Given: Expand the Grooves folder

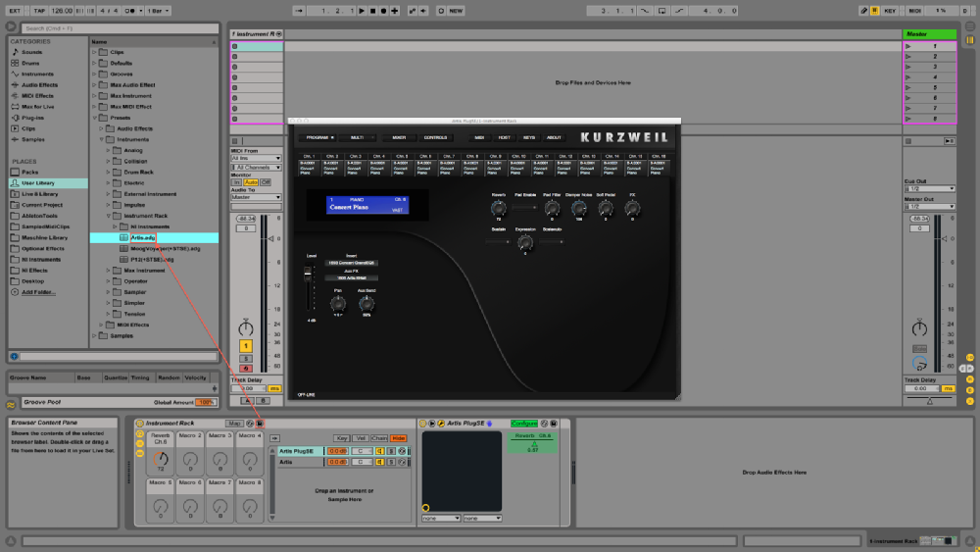Looking at the screenshot, I should (95, 74).
